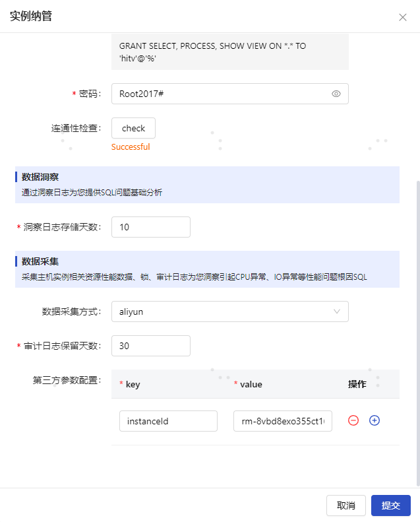Click the 洞察日志存储天数 input field

tap(151, 227)
